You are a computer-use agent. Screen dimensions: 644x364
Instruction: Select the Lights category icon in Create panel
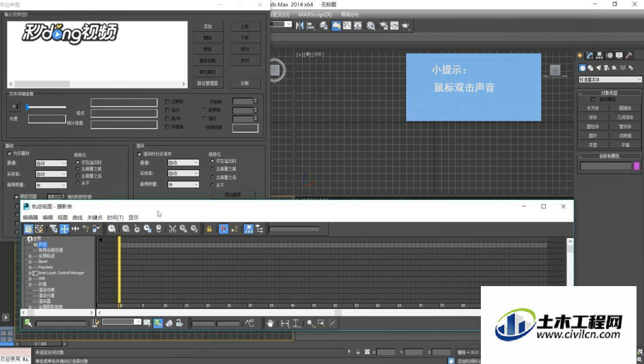598,68
